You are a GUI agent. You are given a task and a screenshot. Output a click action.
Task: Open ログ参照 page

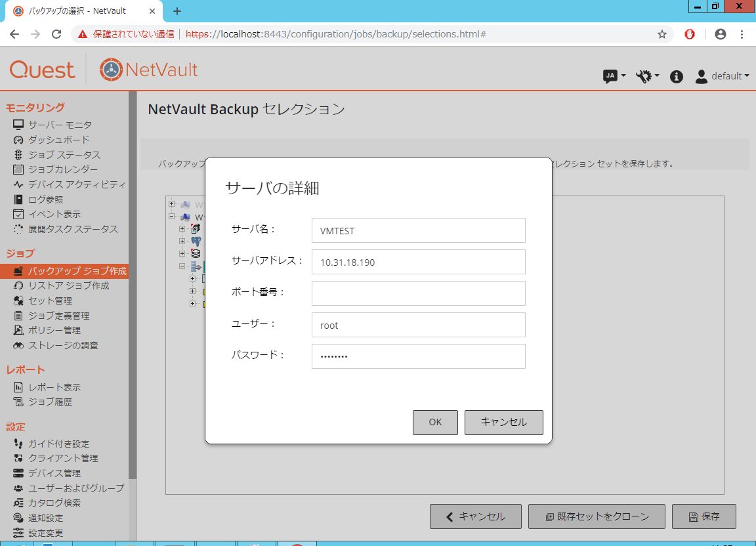(45, 199)
